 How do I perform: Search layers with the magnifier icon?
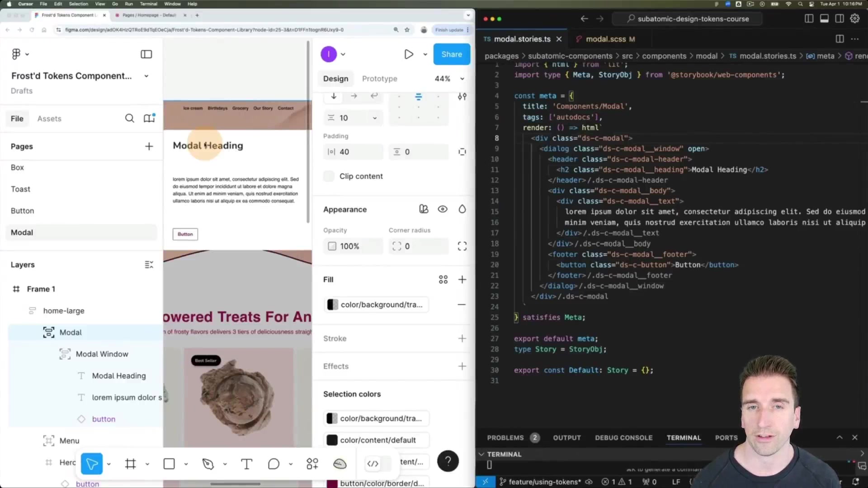[x=130, y=118]
